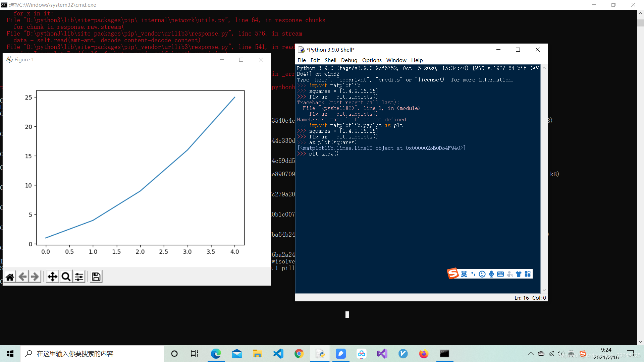
Task: Toggle Sogou input language 英 indicator
Action: tap(464, 274)
